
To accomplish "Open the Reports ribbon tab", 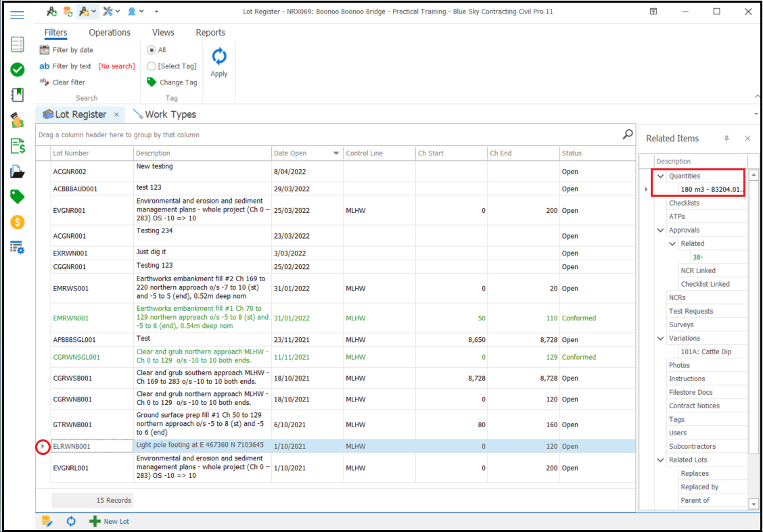I will [x=210, y=32].
